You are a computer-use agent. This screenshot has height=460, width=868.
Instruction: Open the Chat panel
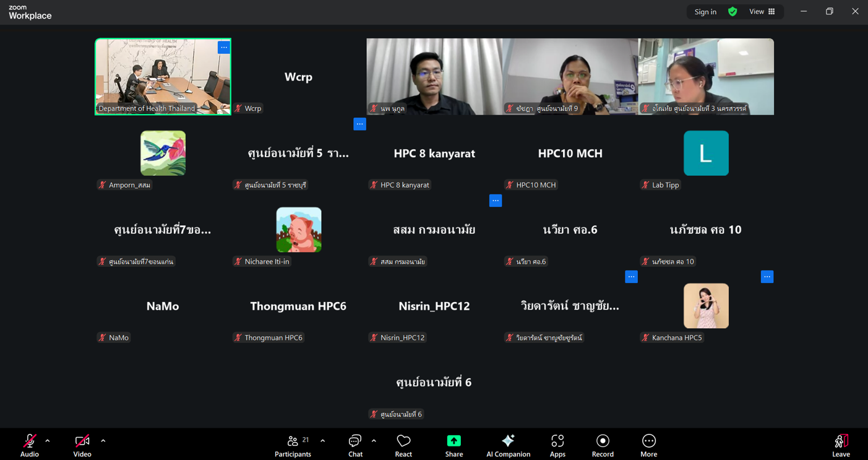coord(355,445)
